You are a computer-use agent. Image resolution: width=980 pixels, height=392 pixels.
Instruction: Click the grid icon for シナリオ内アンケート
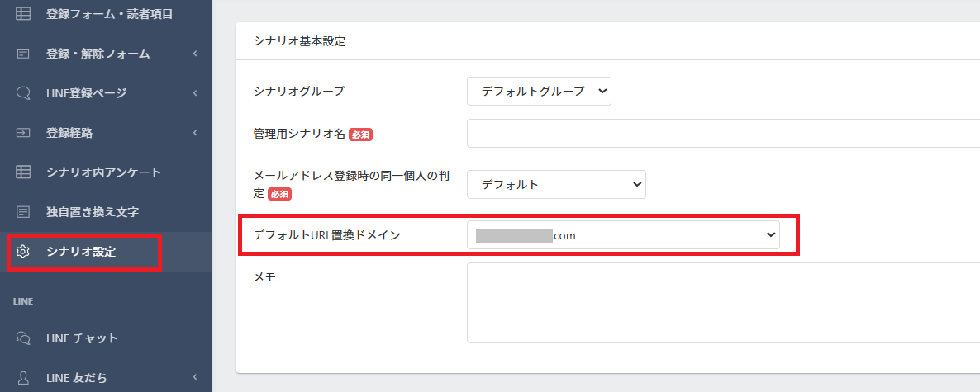click(x=23, y=172)
